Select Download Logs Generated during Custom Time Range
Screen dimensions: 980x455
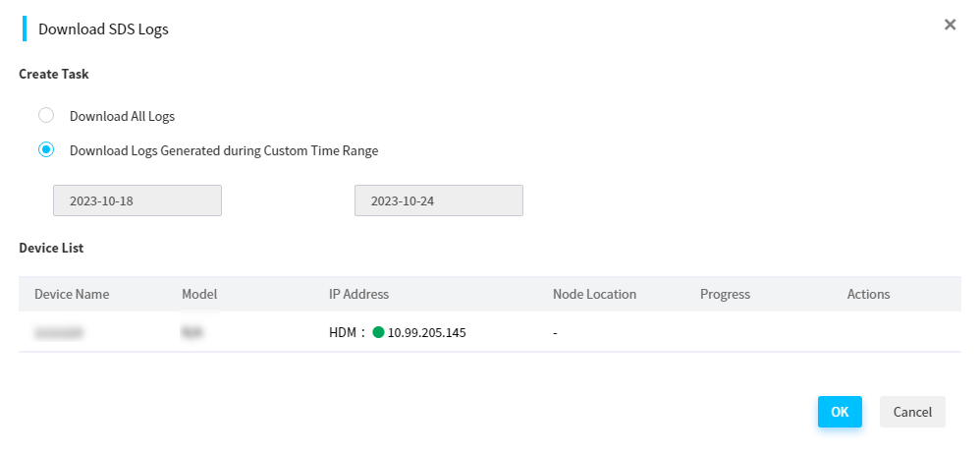point(46,150)
